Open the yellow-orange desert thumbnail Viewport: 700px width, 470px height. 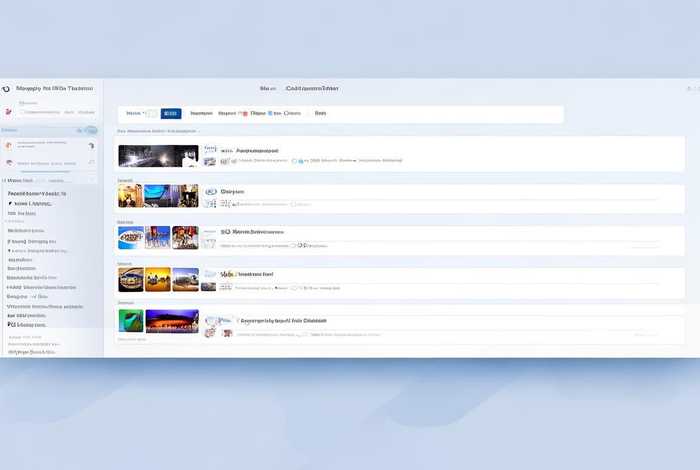pos(158,279)
